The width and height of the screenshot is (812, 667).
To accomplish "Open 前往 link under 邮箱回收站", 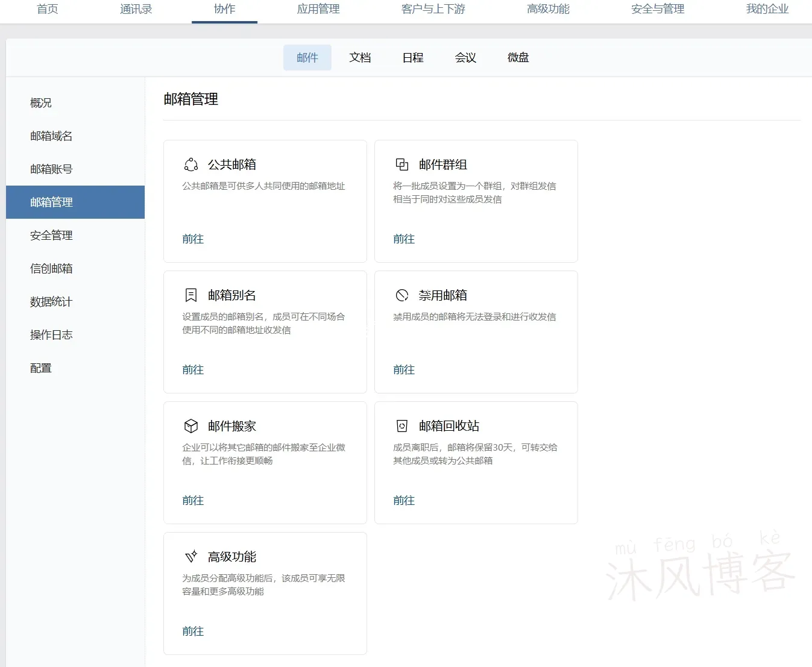I will point(404,501).
